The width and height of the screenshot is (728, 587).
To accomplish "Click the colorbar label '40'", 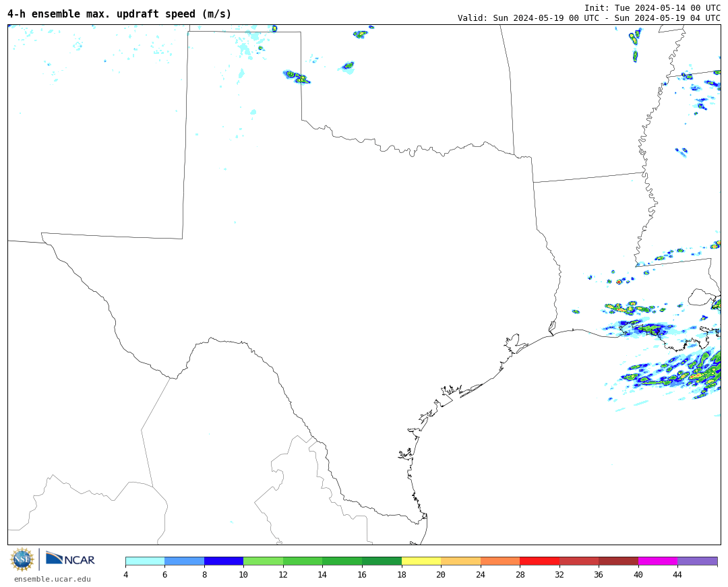I will [x=638, y=574].
